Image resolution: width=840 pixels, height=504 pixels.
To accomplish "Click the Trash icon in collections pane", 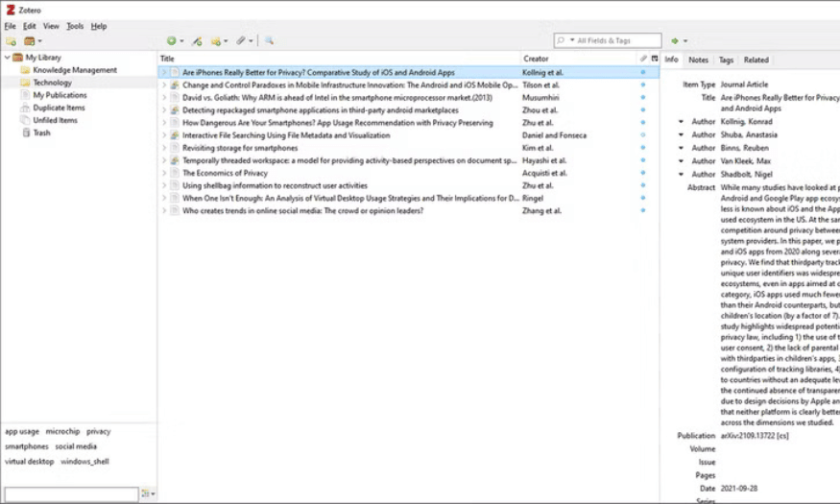I will (26, 132).
